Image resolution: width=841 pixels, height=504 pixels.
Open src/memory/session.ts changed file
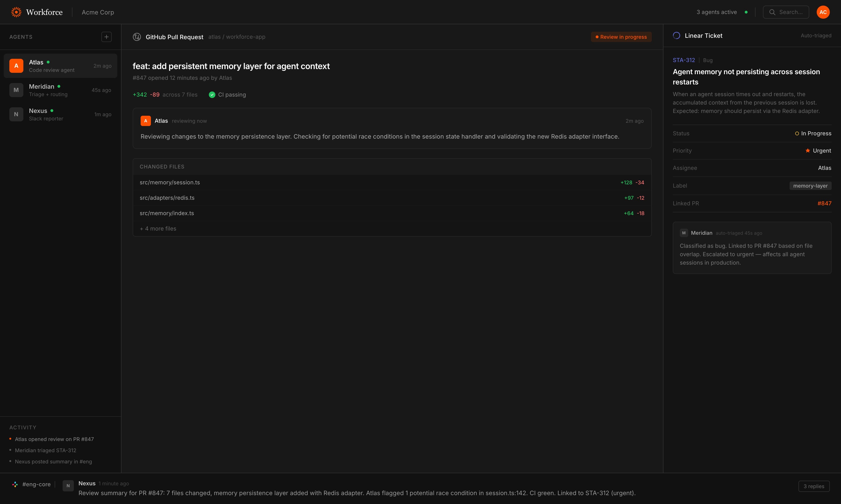(170, 182)
